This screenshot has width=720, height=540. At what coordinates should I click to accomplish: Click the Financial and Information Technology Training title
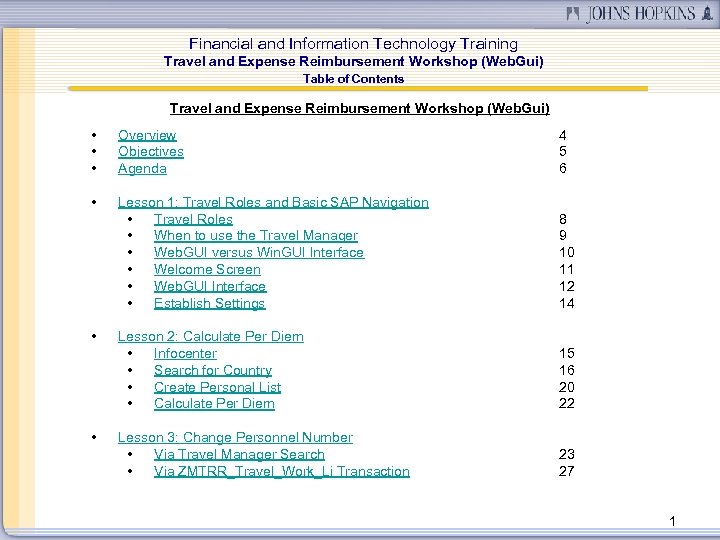click(353, 44)
